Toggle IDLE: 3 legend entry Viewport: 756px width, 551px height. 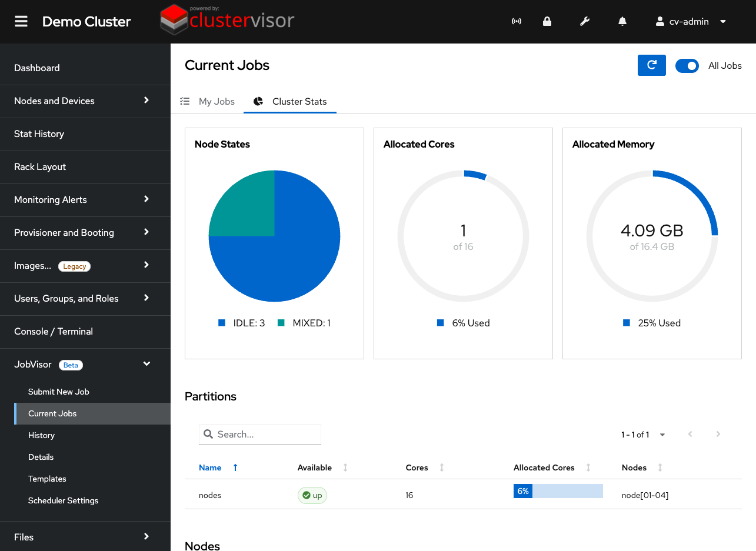tap(242, 323)
